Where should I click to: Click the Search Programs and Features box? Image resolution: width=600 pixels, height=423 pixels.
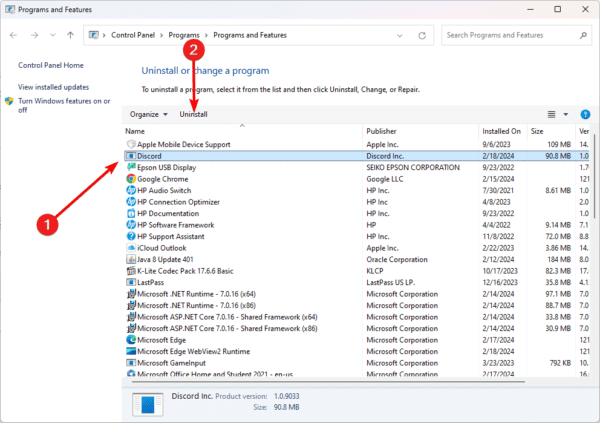(x=516, y=35)
